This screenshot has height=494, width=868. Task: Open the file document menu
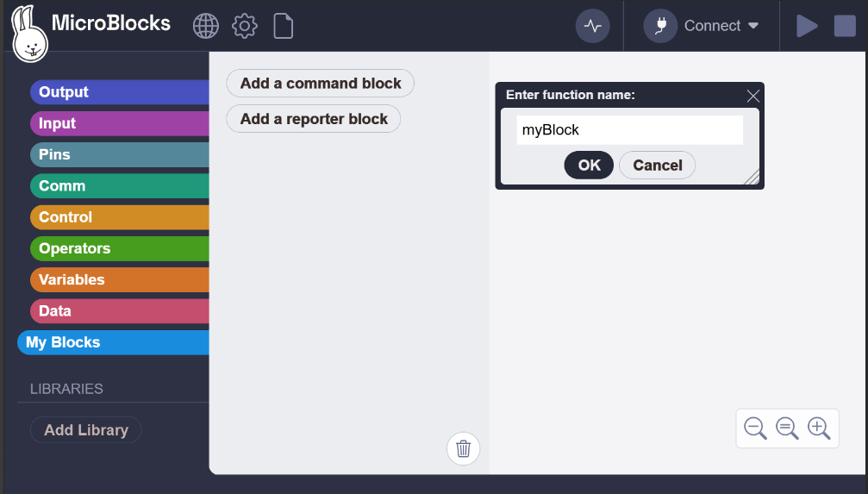283,26
